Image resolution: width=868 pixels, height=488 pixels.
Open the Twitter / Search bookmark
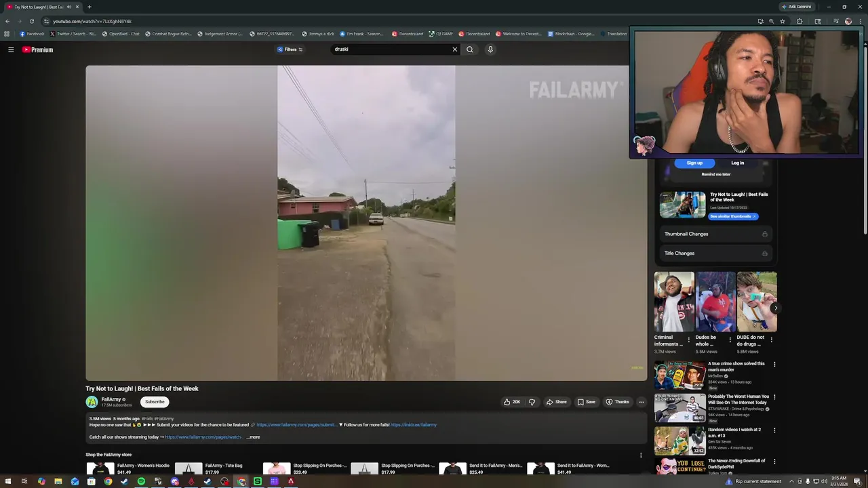point(73,34)
